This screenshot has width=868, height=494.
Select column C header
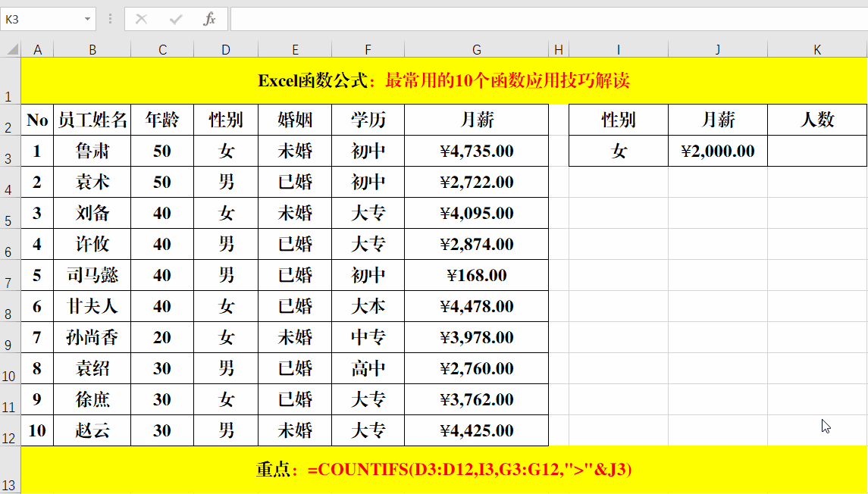[x=162, y=50]
